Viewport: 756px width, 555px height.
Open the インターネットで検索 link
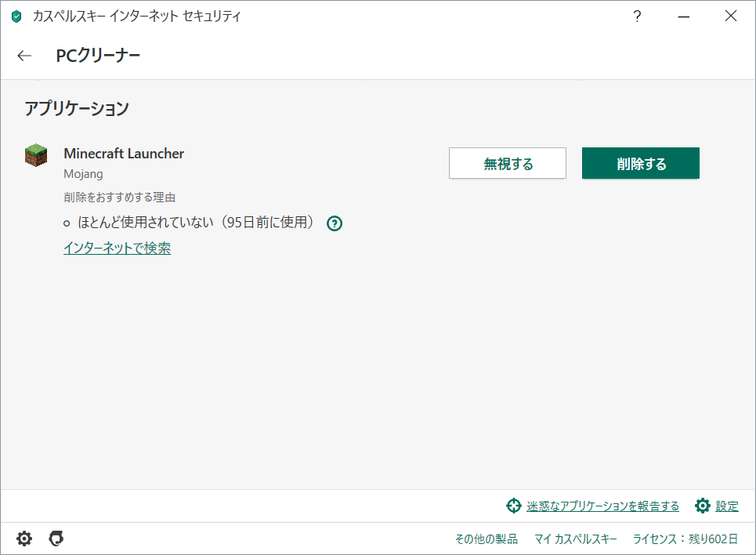(117, 248)
